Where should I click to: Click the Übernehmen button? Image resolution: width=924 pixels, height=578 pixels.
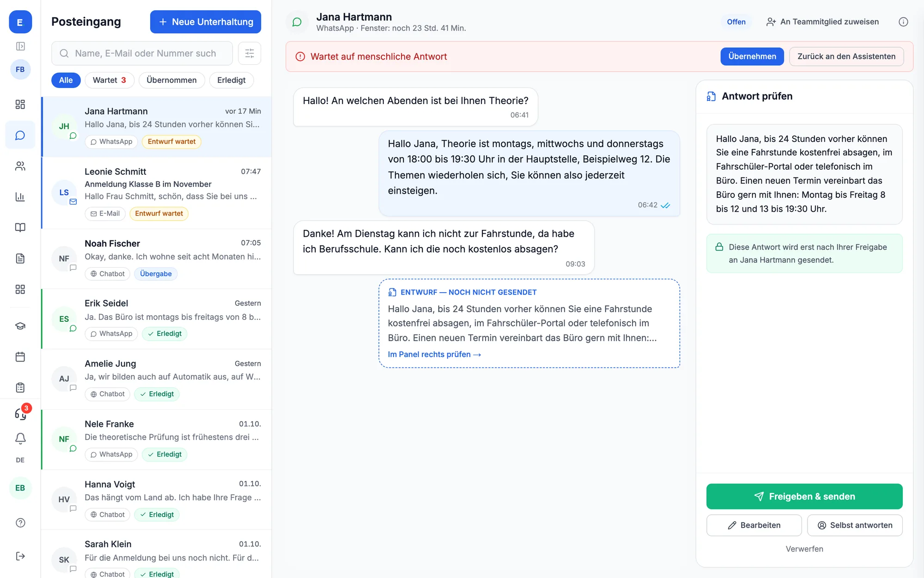point(752,56)
